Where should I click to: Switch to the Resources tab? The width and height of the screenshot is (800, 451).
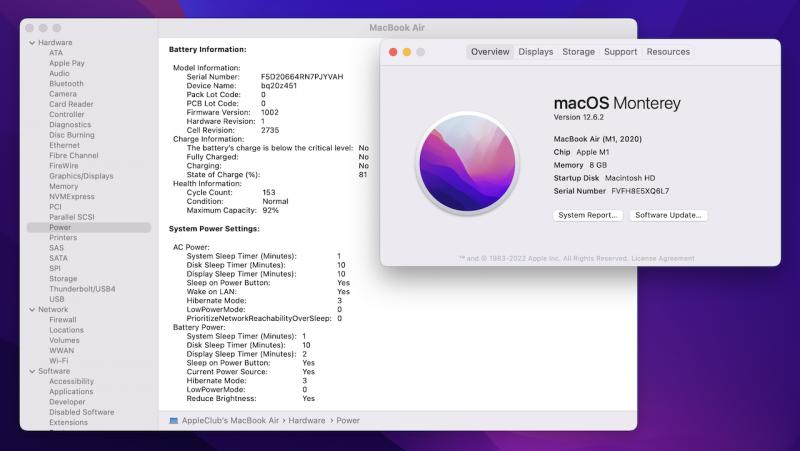click(668, 52)
